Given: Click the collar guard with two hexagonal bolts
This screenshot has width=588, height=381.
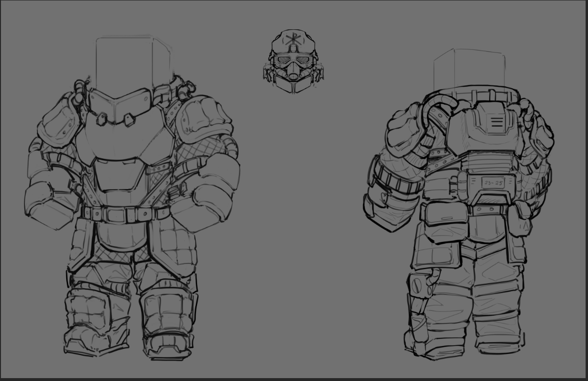Looking at the screenshot, I should pos(118,108).
